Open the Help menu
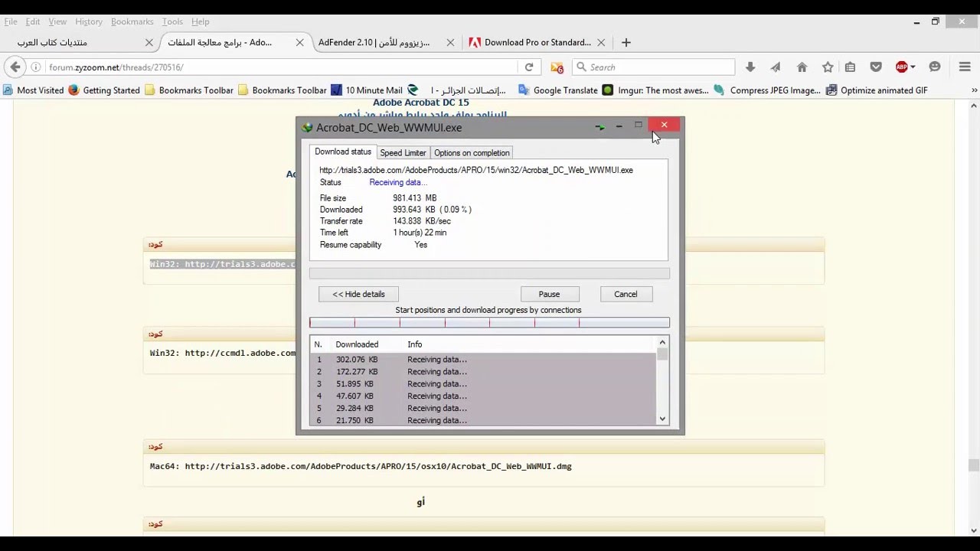The width and height of the screenshot is (980, 551). click(x=201, y=21)
